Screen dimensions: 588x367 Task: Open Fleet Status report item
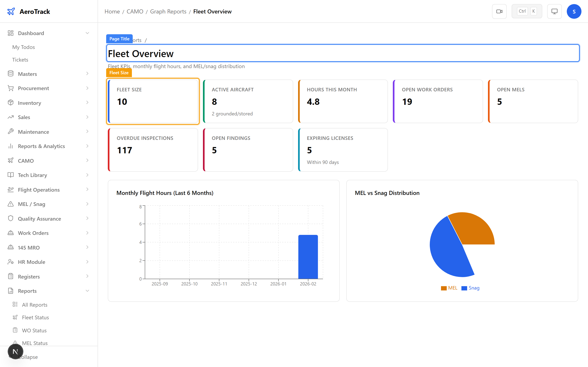(36, 317)
